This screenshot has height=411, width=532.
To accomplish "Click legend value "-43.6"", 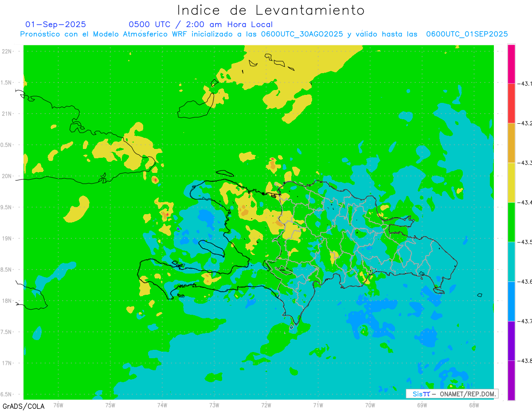I will (524, 282).
